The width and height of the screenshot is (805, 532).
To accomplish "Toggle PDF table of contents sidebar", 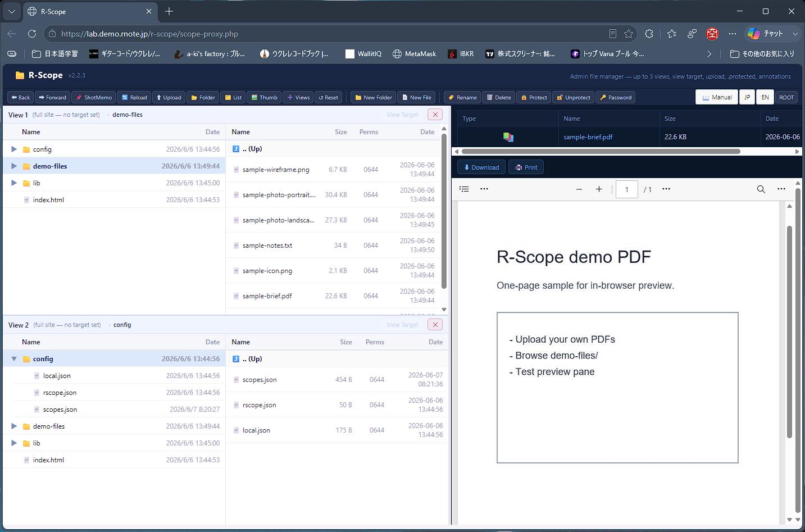I will [x=464, y=189].
